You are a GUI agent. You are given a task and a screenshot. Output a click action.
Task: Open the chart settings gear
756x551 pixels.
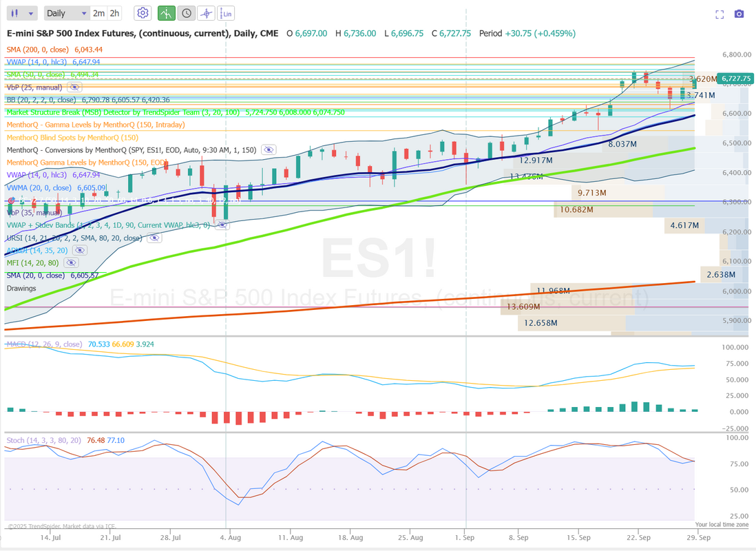143,13
